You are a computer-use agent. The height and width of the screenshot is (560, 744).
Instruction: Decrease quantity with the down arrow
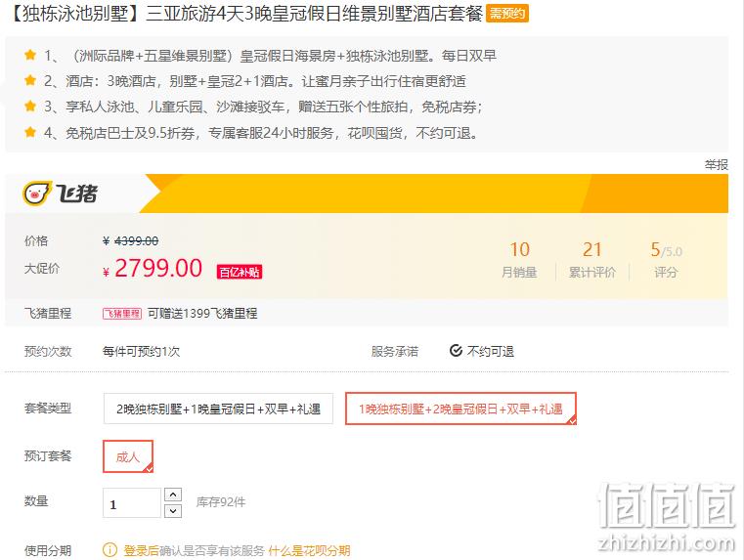[x=173, y=511]
